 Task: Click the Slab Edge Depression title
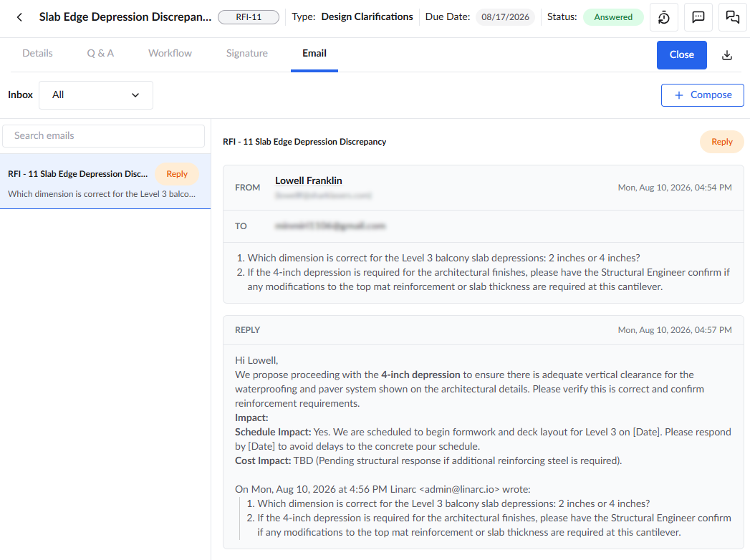(125, 17)
